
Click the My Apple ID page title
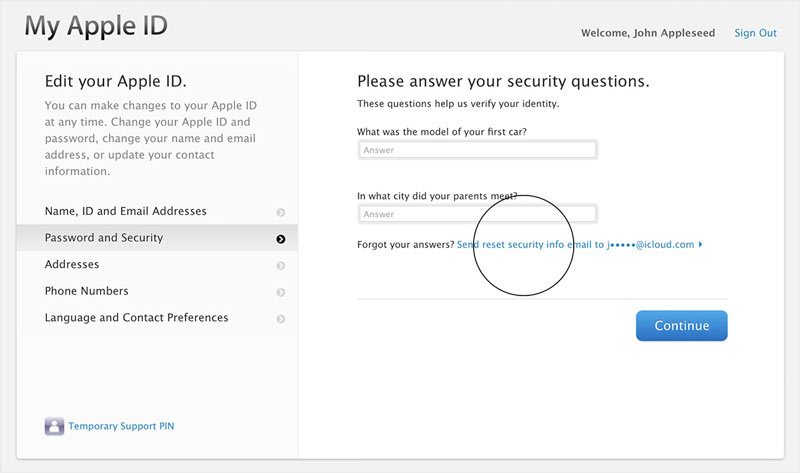[x=98, y=27]
